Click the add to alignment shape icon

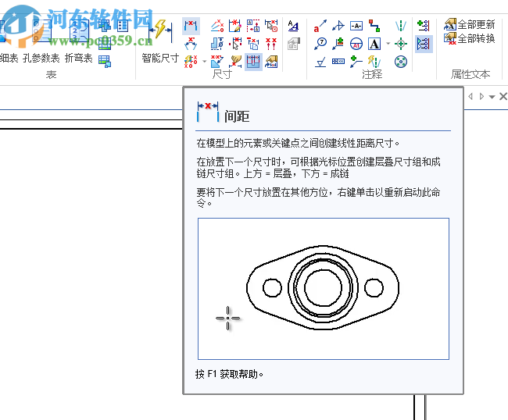pyautogui.click(x=423, y=26)
